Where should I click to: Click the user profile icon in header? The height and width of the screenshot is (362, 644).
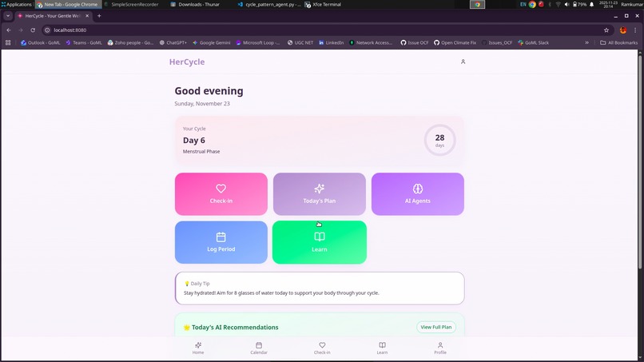point(463,62)
